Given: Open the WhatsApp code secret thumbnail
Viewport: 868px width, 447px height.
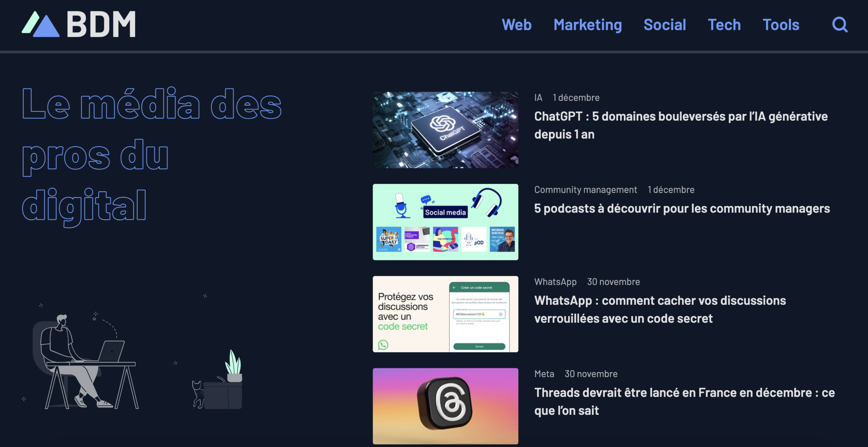Looking at the screenshot, I should [445, 314].
